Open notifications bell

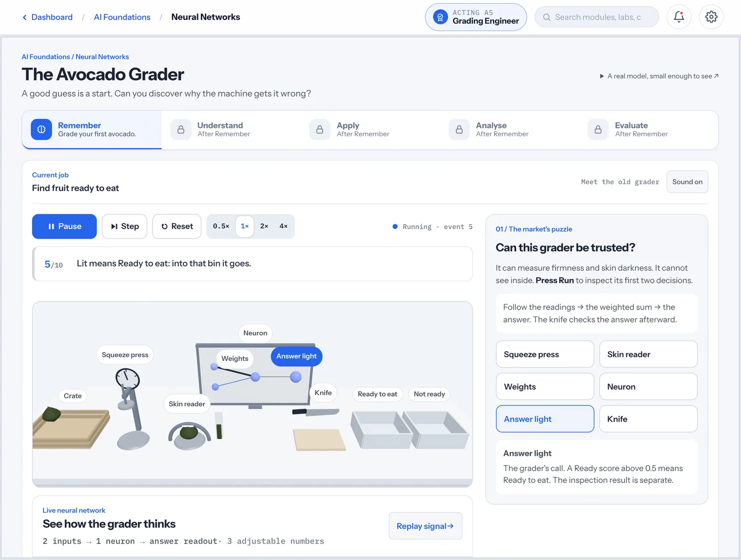click(679, 17)
